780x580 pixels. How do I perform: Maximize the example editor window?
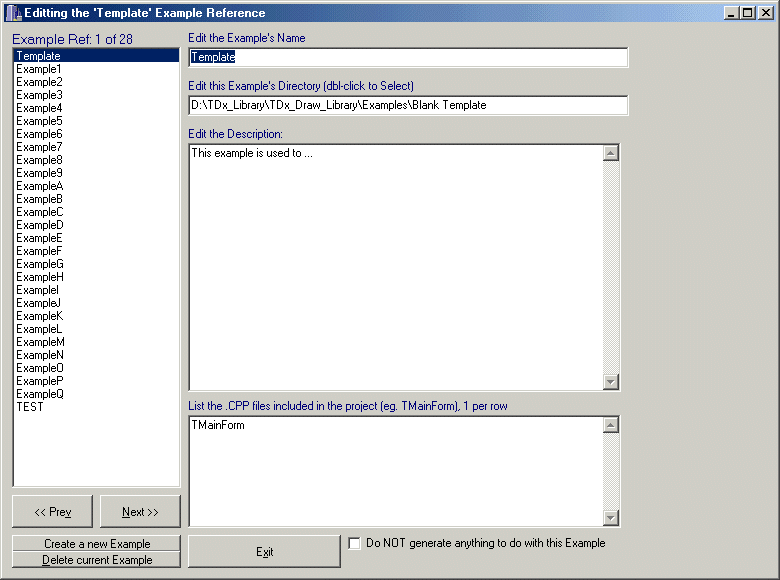(748, 13)
